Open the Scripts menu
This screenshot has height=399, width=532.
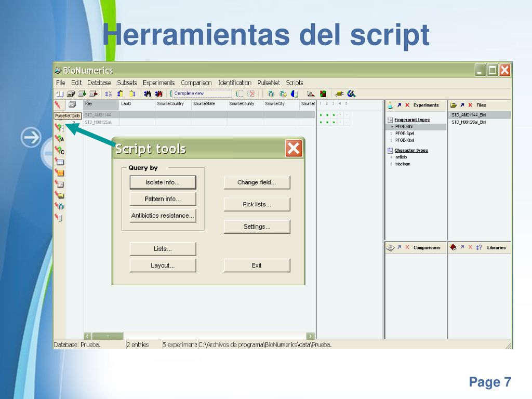295,83
